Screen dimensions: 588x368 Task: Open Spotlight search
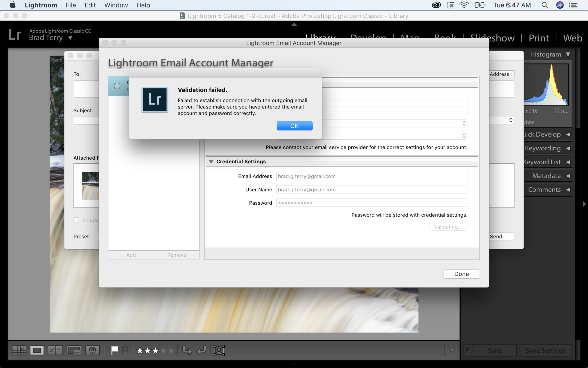[x=545, y=5]
